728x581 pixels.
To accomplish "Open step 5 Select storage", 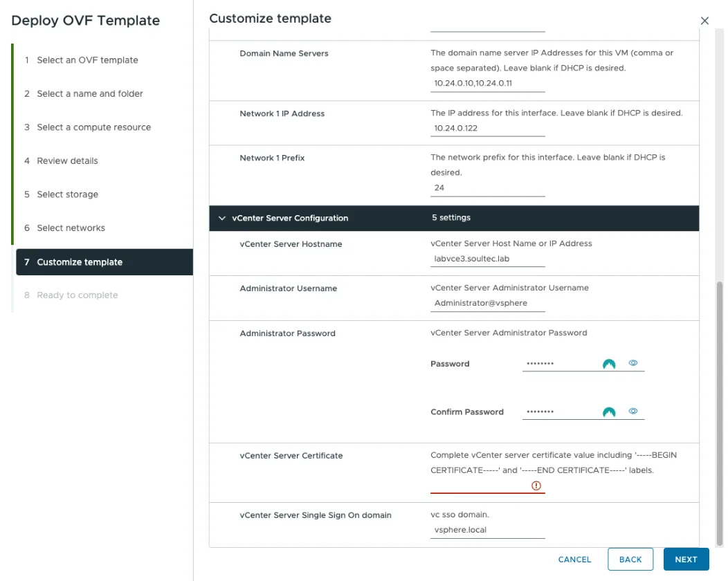I will pyautogui.click(x=67, y=194).
